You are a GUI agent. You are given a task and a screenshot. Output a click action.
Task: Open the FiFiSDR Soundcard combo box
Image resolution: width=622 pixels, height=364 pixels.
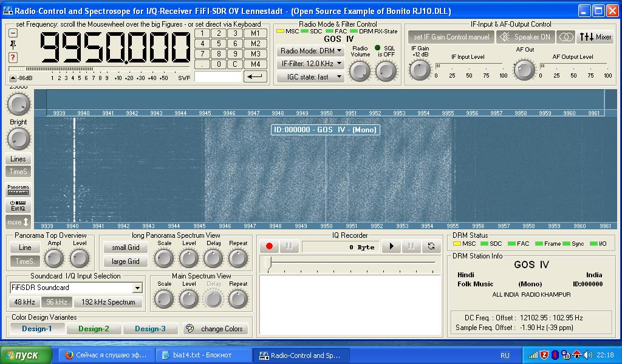tap(76, 288)
